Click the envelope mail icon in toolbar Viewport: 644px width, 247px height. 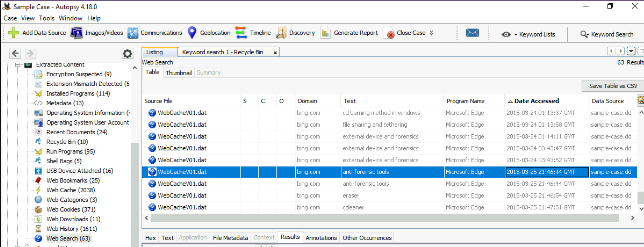tap(472, 33)
